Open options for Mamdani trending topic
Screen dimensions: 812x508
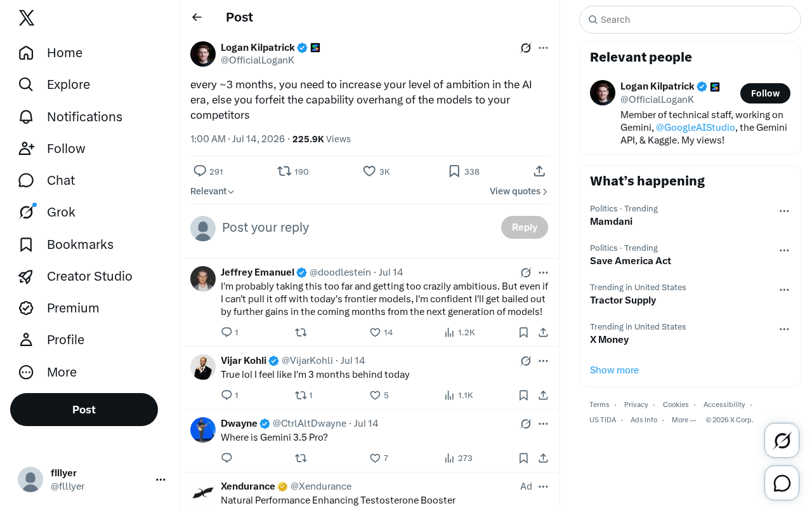point(784,211)
